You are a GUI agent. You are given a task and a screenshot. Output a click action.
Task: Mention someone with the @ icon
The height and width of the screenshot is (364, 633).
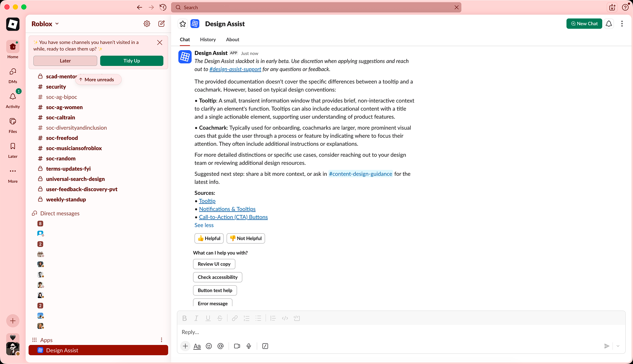pyautogui.click(x=221, y=346)
